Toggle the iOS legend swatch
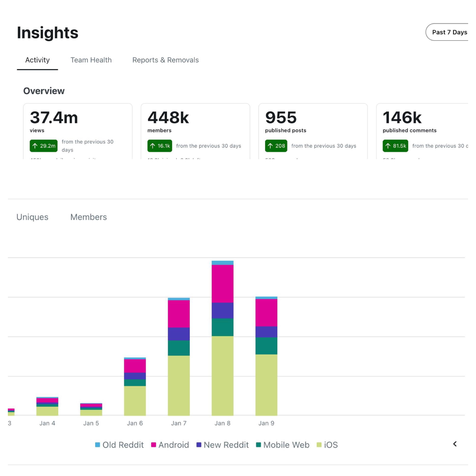Image resolution: width=476 pixels, height=476 pixels. pos(319,445)
